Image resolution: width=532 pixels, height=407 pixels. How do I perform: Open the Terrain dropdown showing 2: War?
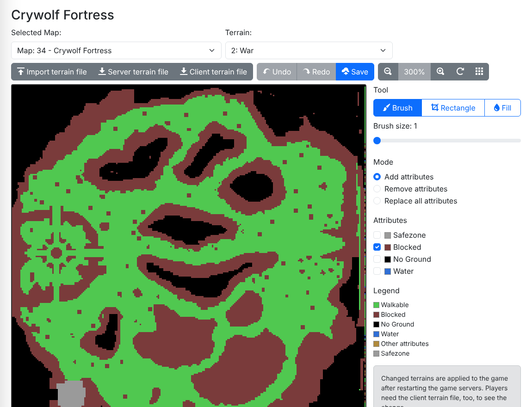[309, 50]
